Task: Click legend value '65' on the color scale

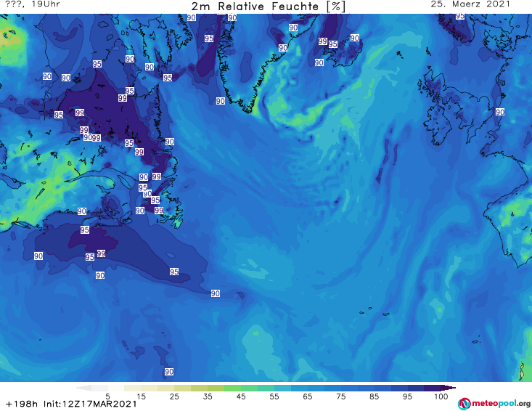Action: 308,396
